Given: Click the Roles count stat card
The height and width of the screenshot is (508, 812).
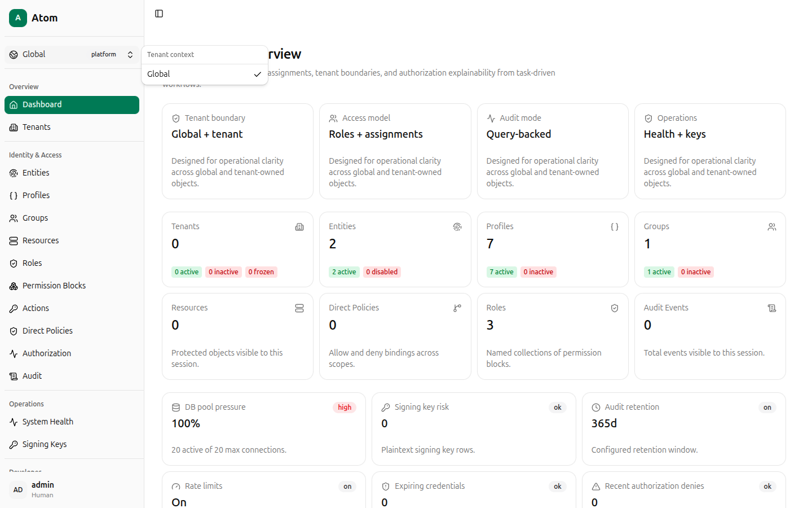Looking at the screenshot, I should [553, 336].
